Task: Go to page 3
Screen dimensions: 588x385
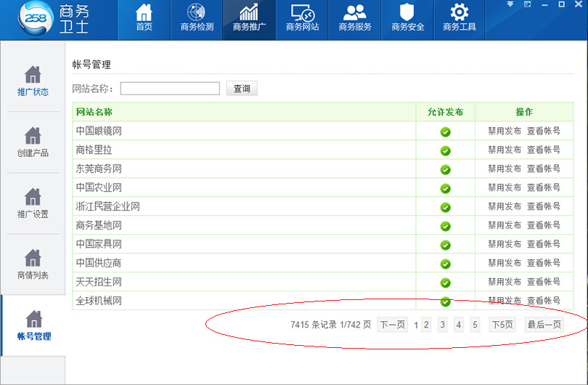Action: (443, 325)
